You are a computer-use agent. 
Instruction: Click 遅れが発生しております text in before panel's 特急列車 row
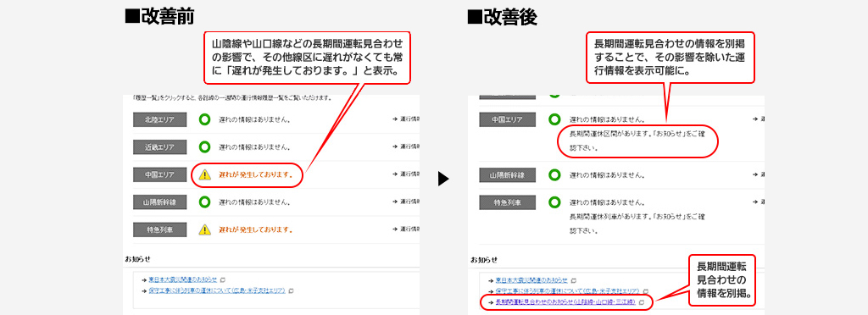tap(256, 229)
